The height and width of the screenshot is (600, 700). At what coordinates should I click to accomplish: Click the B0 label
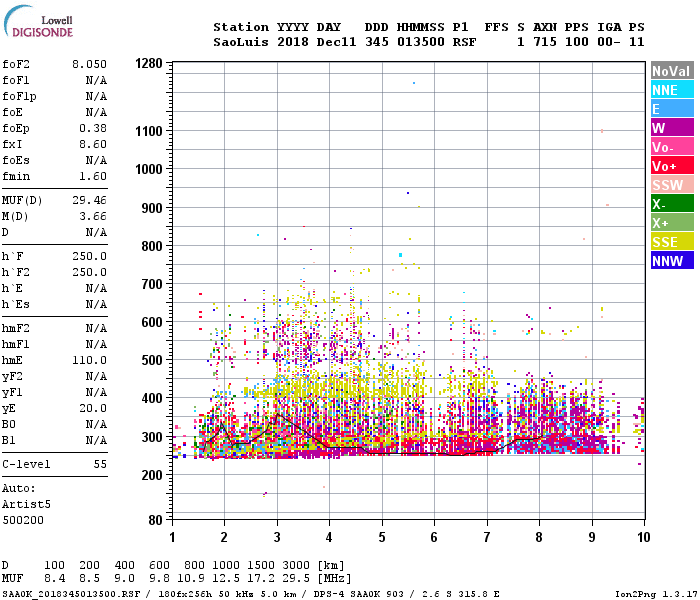[x=9, y=424]
